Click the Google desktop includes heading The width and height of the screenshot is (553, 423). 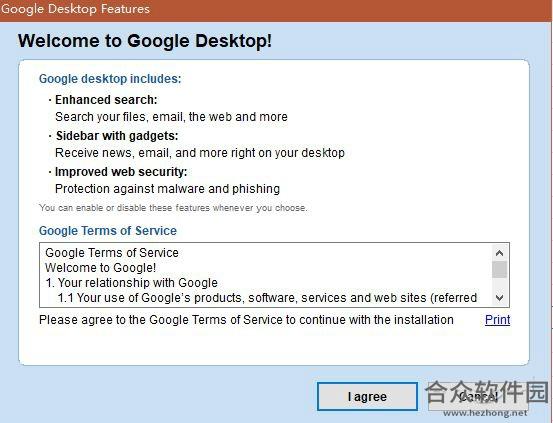(110, 79)
